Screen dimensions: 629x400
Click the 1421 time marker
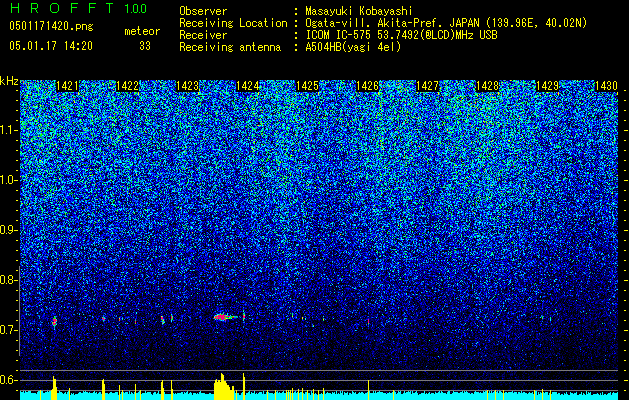[x=67, y=86]
